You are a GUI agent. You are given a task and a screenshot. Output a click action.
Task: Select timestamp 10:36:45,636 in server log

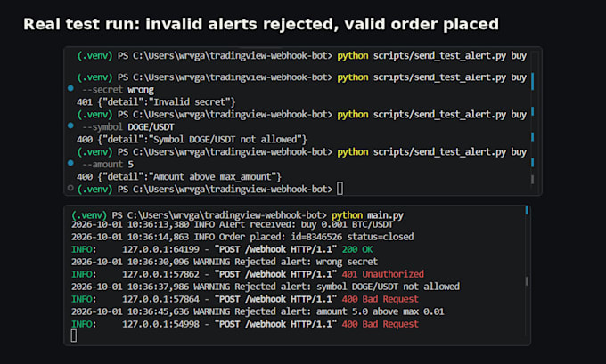pos(158,311)
